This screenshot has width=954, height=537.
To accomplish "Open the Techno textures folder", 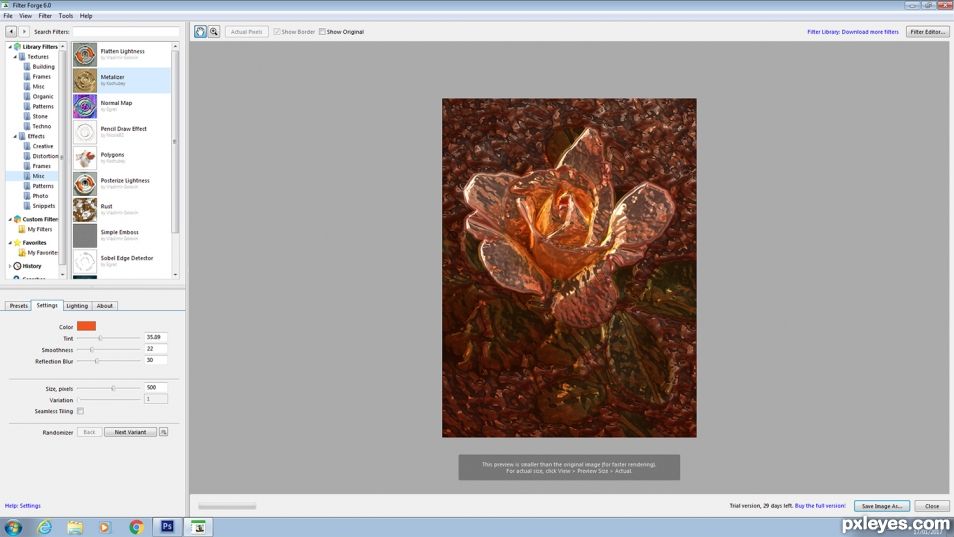I will (37, 126).
